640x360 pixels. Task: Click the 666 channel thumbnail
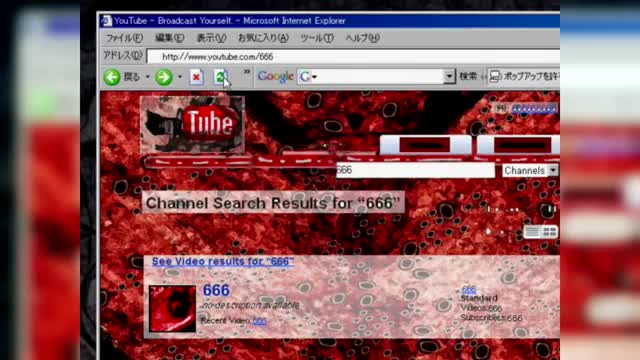click(x=172, y=309)
